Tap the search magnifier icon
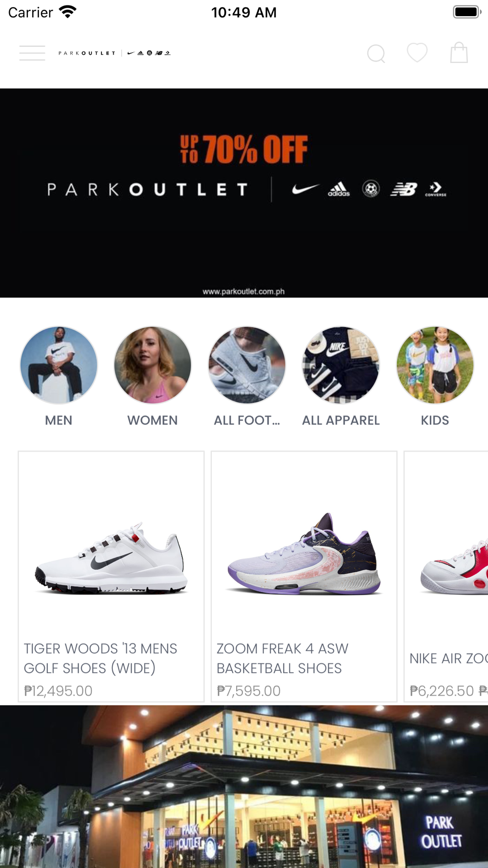The height and width of the screenshot is (868, 488). pyautogui.click(x=376, y=53)
